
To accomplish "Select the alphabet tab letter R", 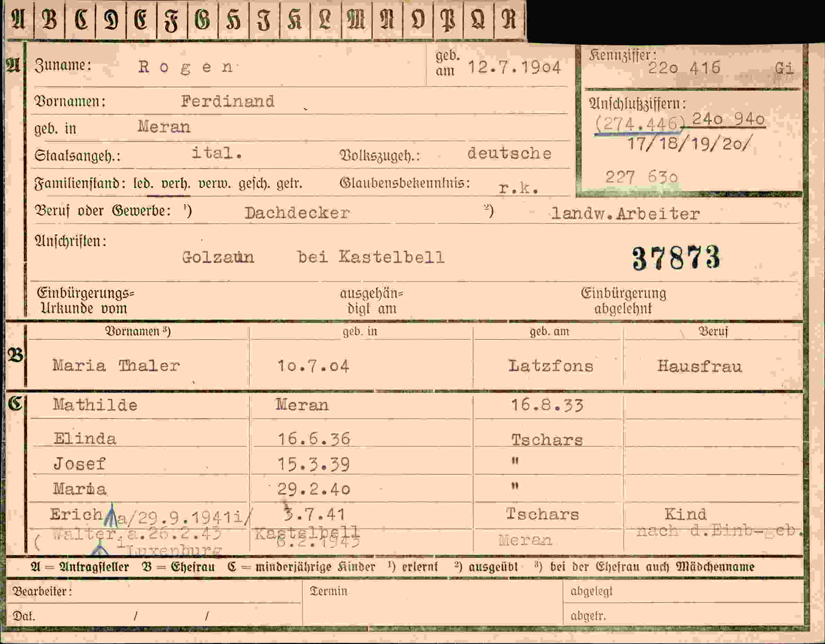I will (509, 20).
